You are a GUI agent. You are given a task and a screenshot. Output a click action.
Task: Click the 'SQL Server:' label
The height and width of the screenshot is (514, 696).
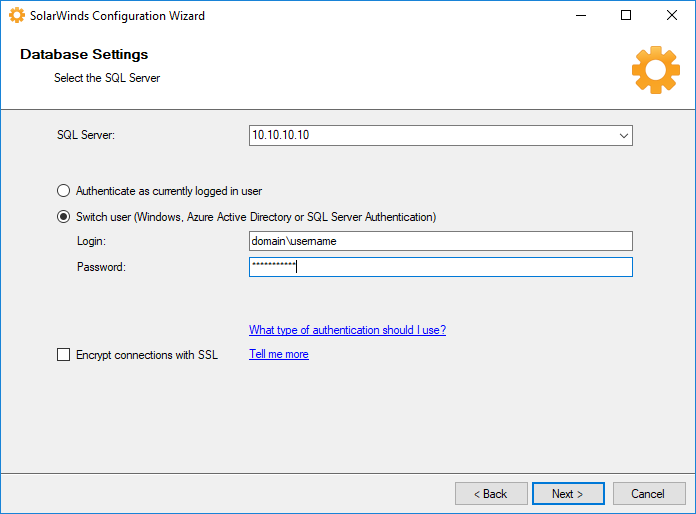click(86, 136)
